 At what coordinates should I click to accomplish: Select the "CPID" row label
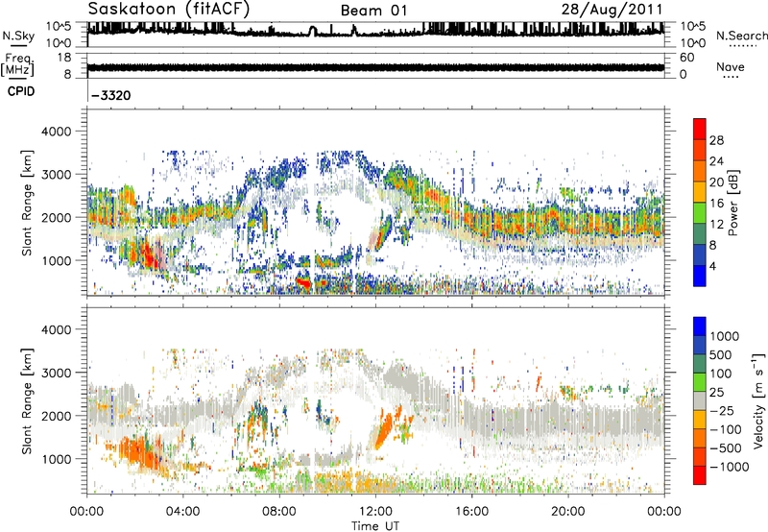pos(21,91)
